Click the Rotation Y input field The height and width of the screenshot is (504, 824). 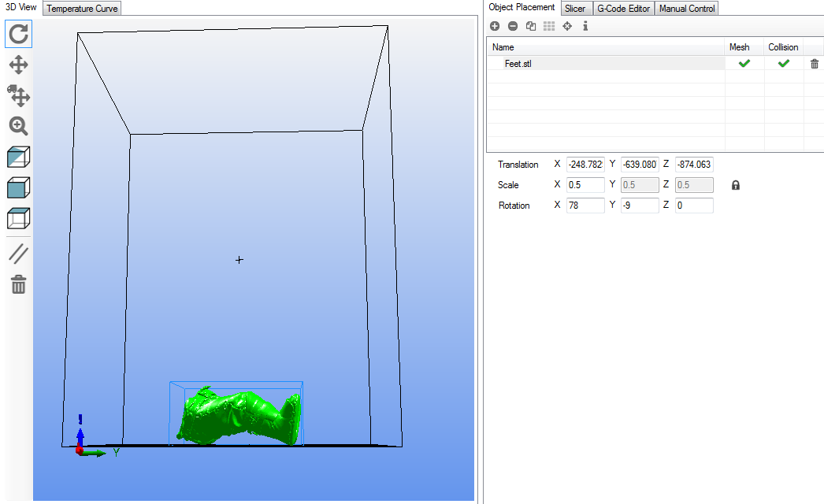[639, 206]
